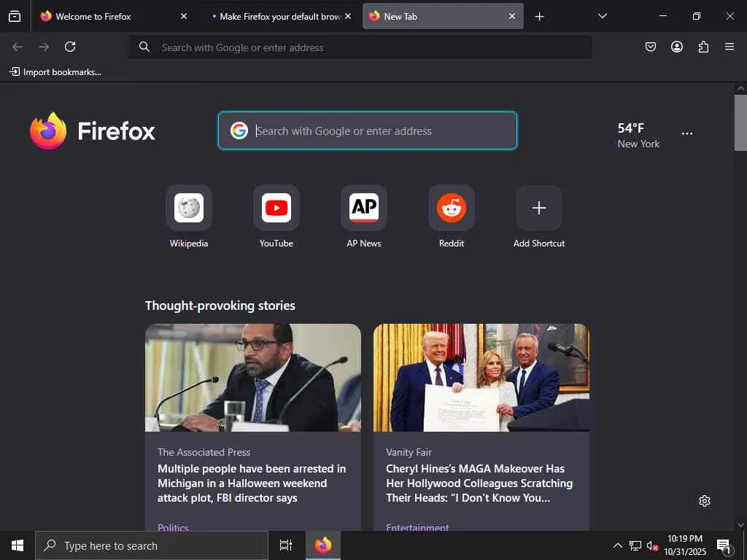Open the taskbar clock and date
The image size is (747, 560).
pyautogui.click(x=685, y=545)
